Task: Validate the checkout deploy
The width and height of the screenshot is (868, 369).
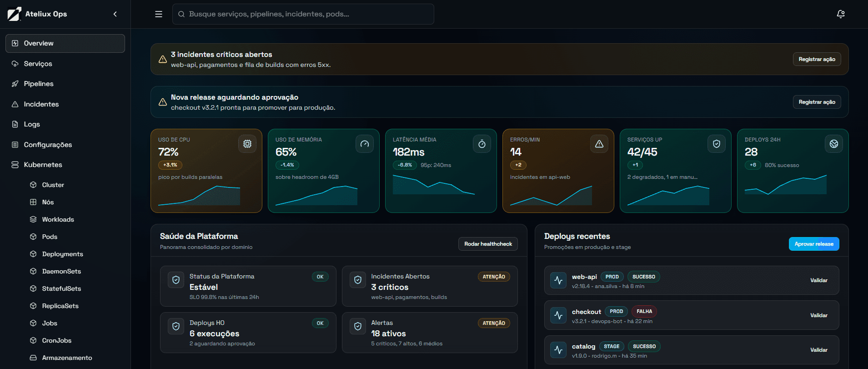Action: (x=819, y=315)
